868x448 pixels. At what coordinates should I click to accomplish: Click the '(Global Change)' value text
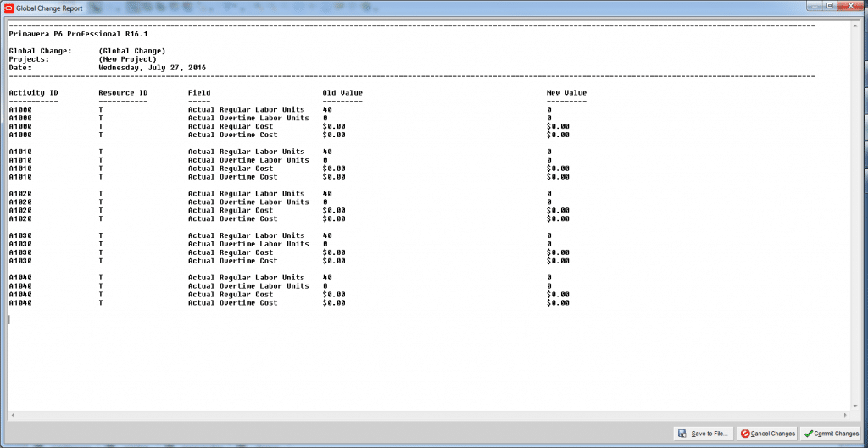131,51
